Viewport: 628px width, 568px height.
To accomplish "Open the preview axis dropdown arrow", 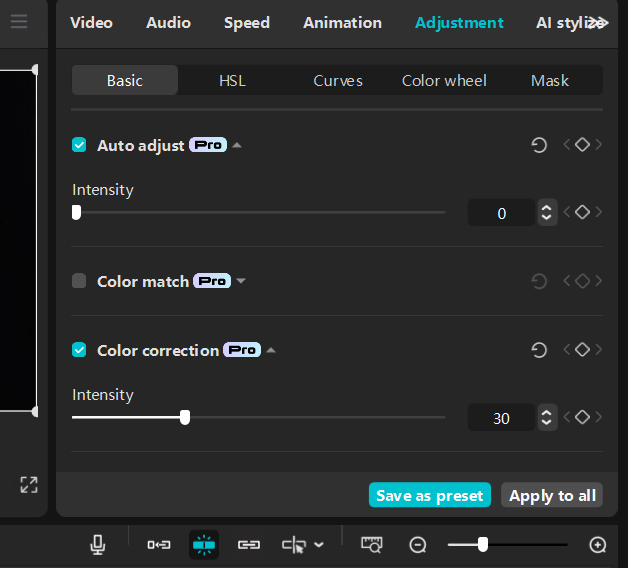I will point(319,544).
